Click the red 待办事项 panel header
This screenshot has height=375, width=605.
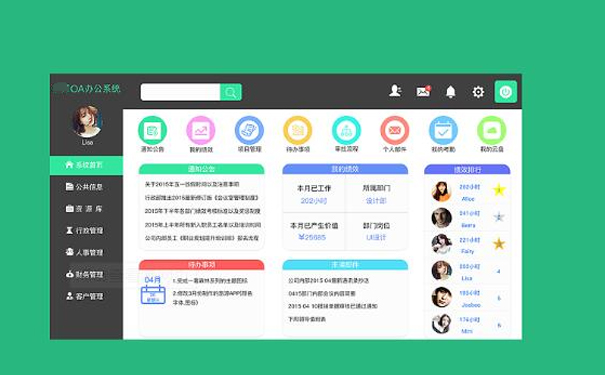point(201,265)
